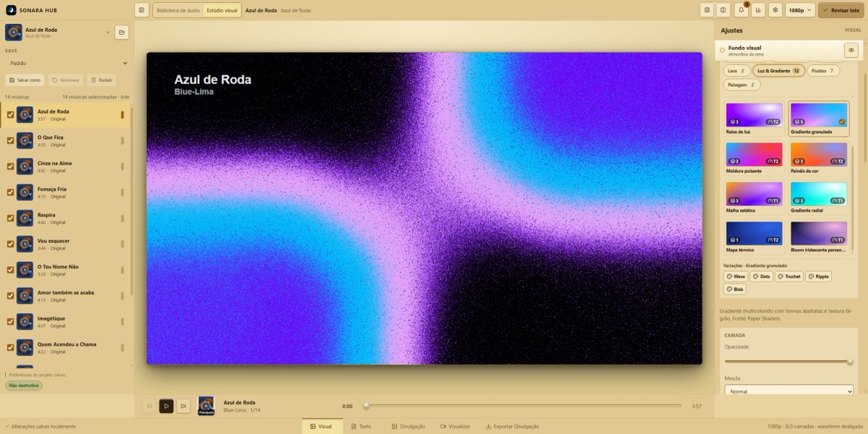This screenshot has height=434, width=868.
Task: Open the Mescla Normal blend dropdown
Action: click(788, 391)
